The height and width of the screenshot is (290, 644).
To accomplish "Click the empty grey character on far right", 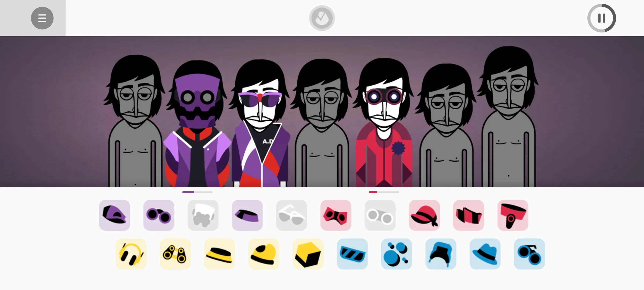I will coord(508,117).
